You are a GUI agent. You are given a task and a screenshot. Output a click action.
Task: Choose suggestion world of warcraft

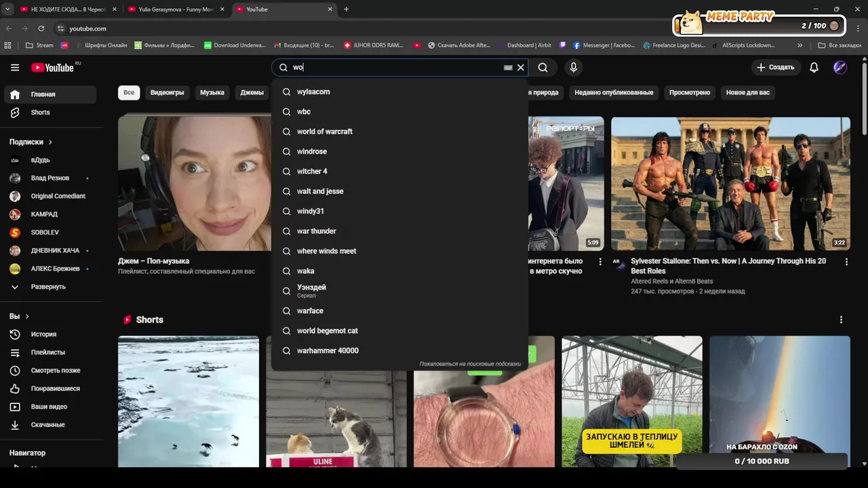pyautogui.click(x=399, y=131)
